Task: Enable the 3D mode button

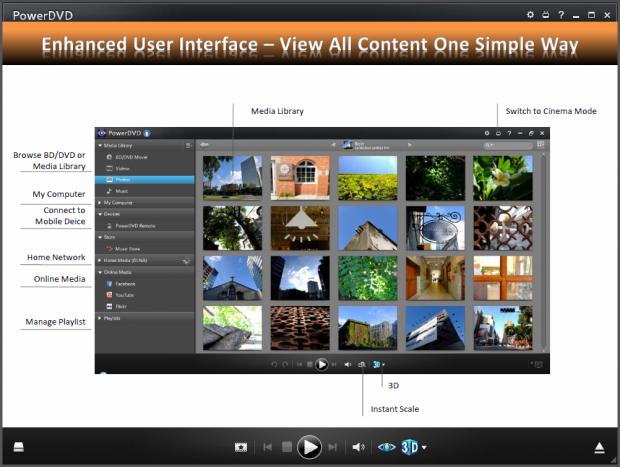Action: click(x=409, y=447)
